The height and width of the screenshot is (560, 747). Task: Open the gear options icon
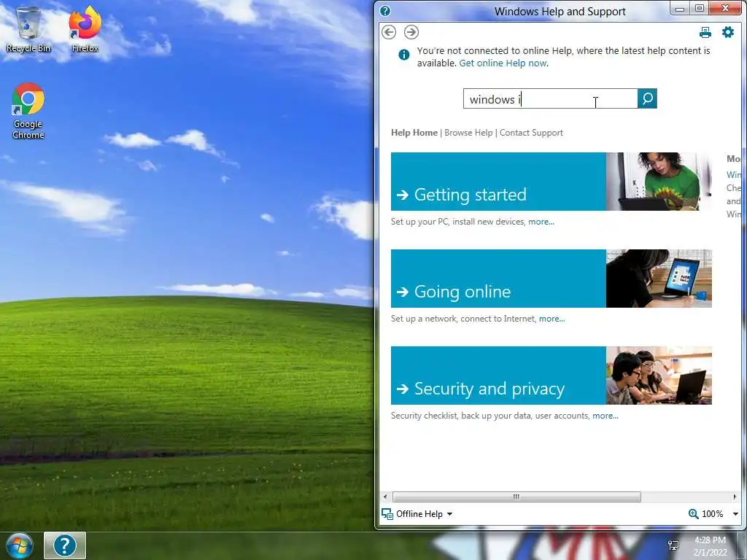pos(728,32)
